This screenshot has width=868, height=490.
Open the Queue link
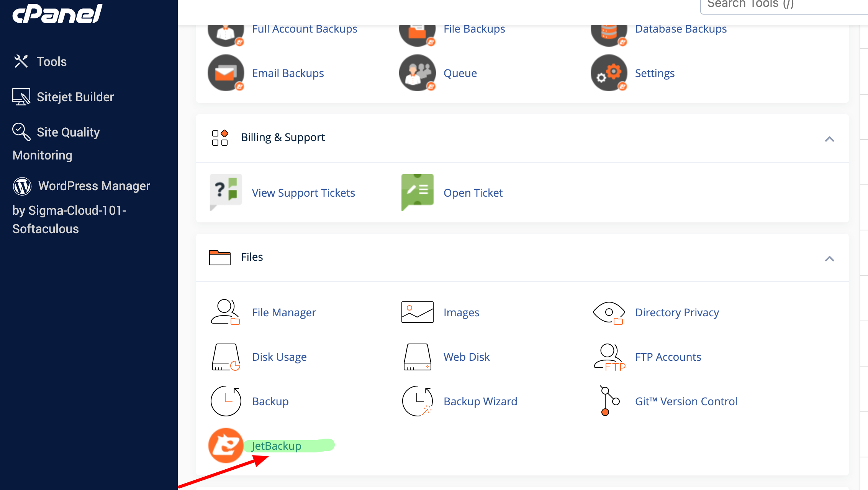[460, 73]
